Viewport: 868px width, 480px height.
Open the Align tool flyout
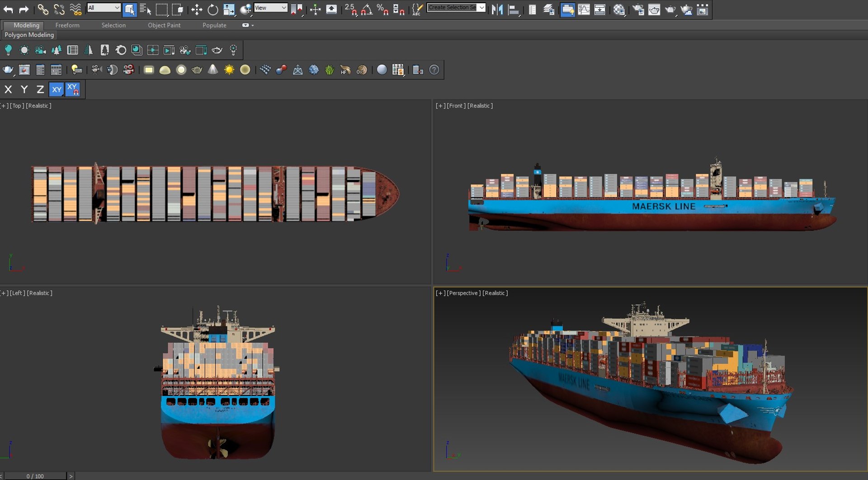pos(514,9)
